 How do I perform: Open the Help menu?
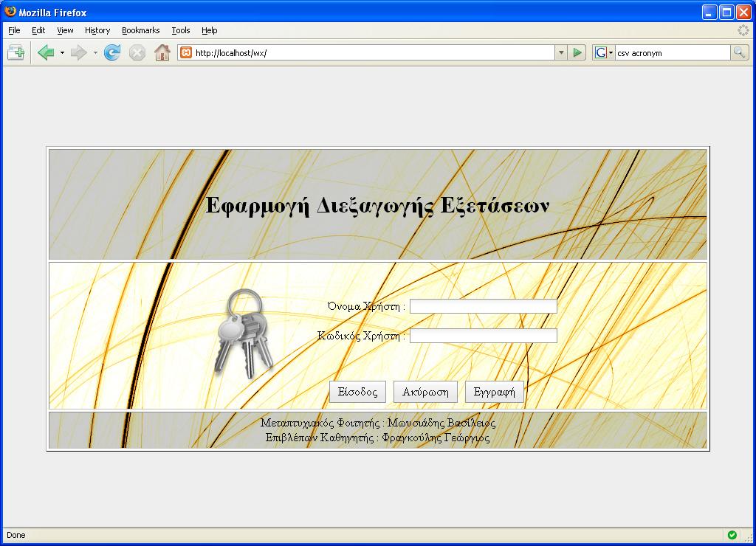pos(209,30)
